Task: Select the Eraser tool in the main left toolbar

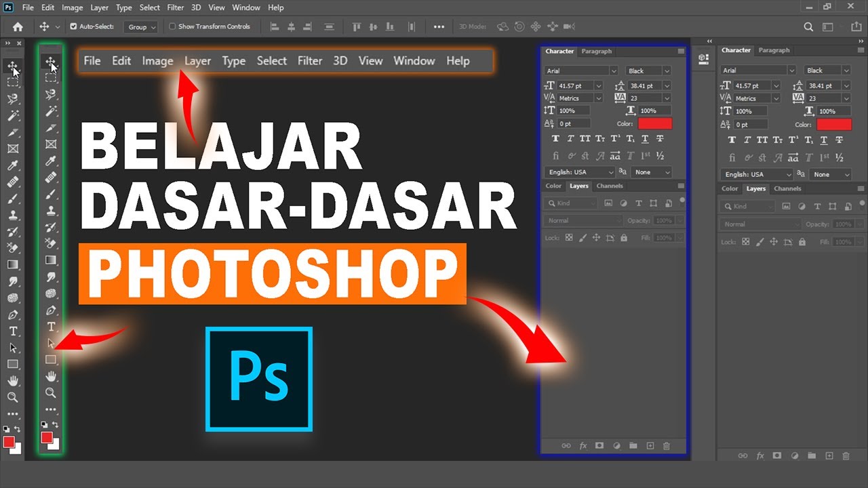Action: (12, 248)
